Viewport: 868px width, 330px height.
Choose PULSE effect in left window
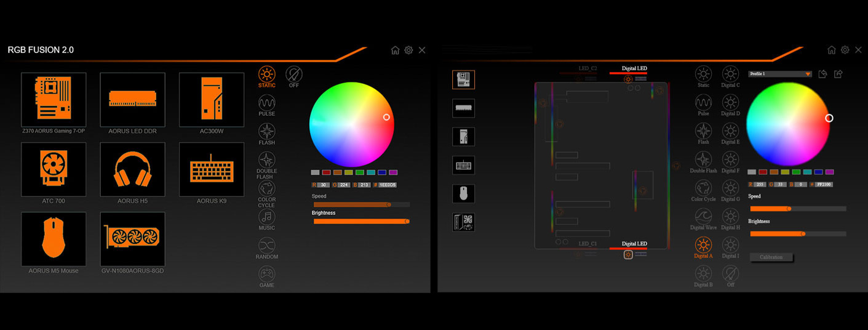tap(266, 105)
